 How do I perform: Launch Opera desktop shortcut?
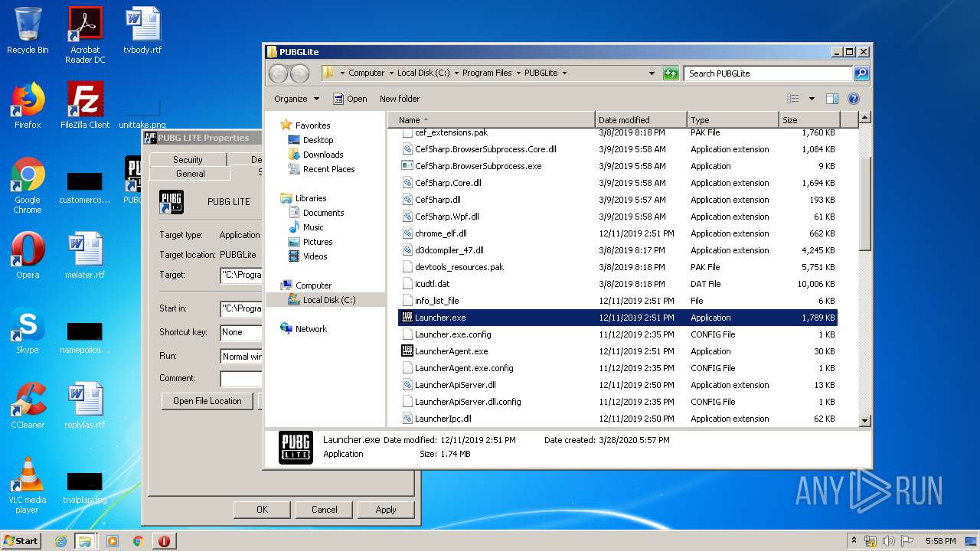pyautogui.click(x=28, y=256)
